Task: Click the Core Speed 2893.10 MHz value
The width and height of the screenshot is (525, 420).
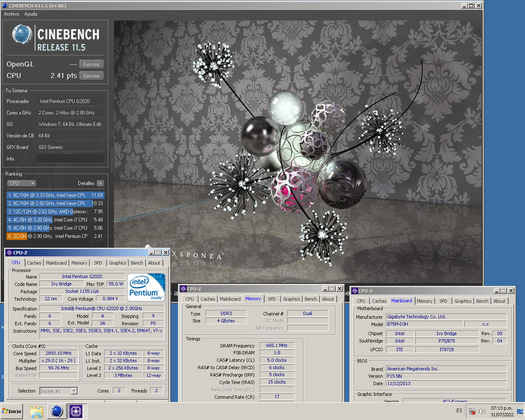Action: pos(59,353)
